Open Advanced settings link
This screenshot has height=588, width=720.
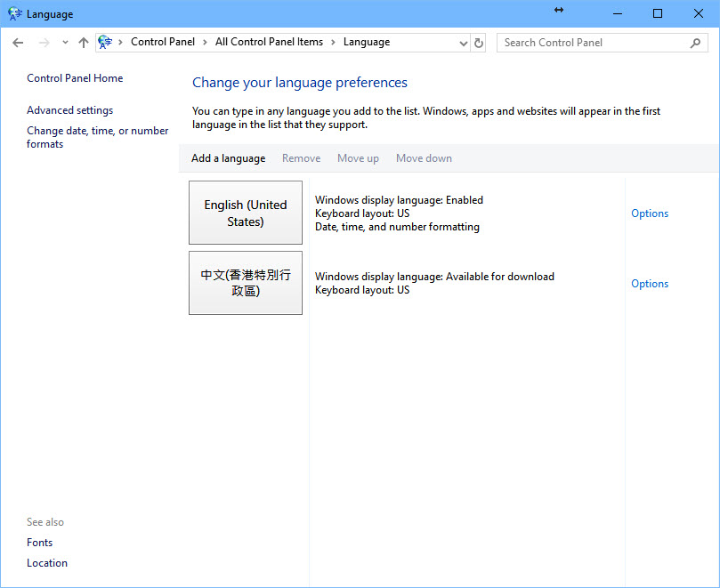[x=69, y=110]
